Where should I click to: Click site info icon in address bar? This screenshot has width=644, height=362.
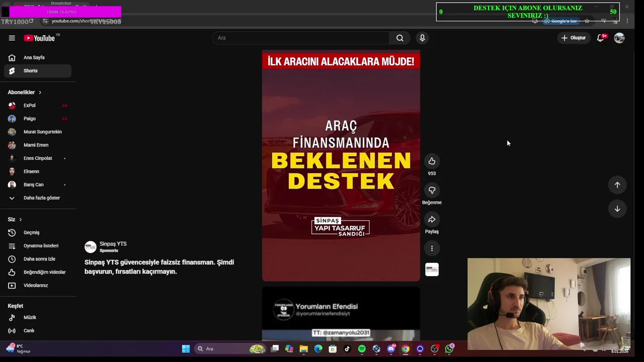[x=45, y=21]
